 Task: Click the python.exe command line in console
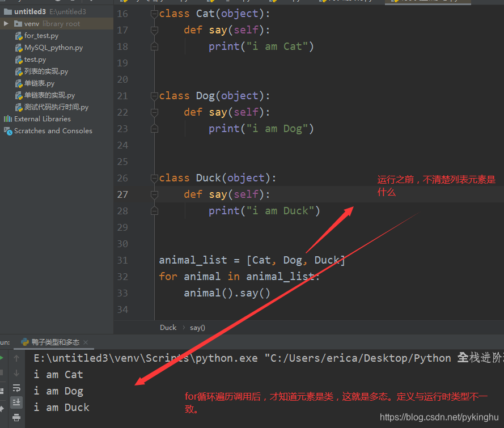tap(269, 358)
